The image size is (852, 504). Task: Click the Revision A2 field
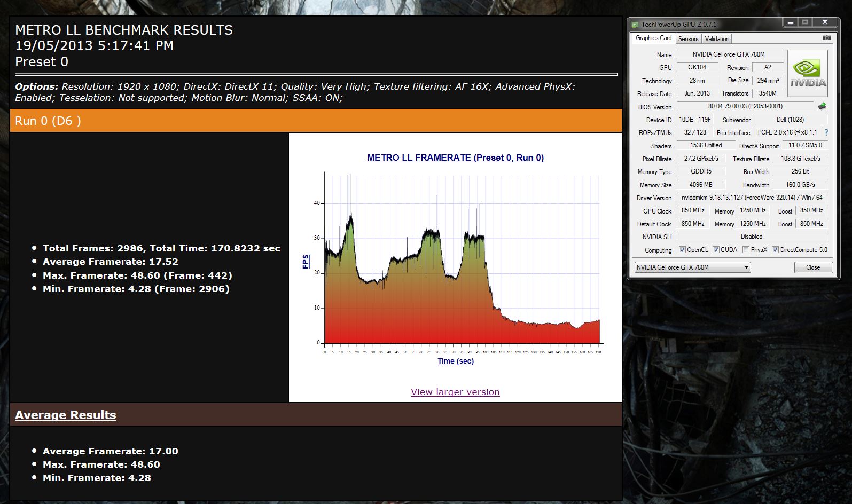coord(768,67)
